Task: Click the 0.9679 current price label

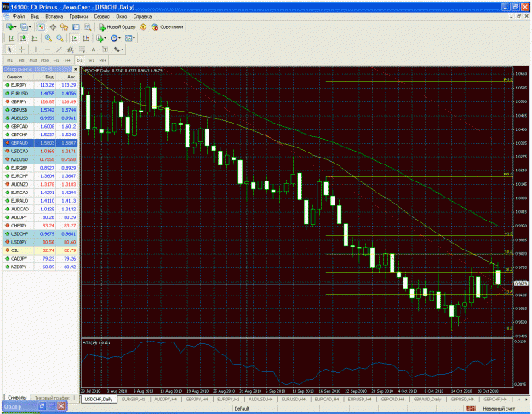Action: click(x=521, y=284)
